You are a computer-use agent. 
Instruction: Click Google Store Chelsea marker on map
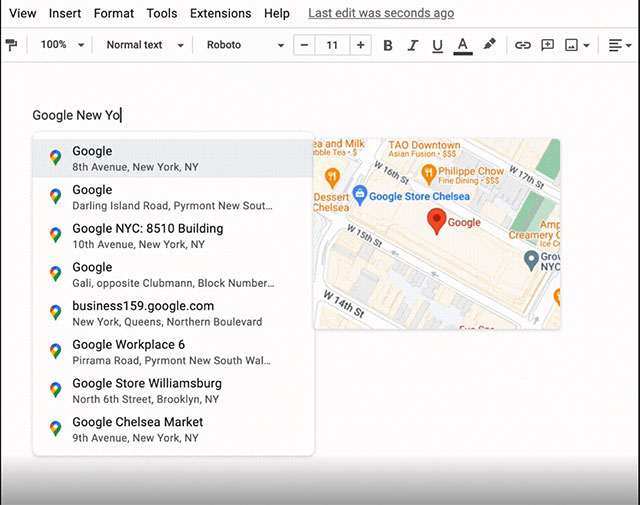tap(360, 196)
